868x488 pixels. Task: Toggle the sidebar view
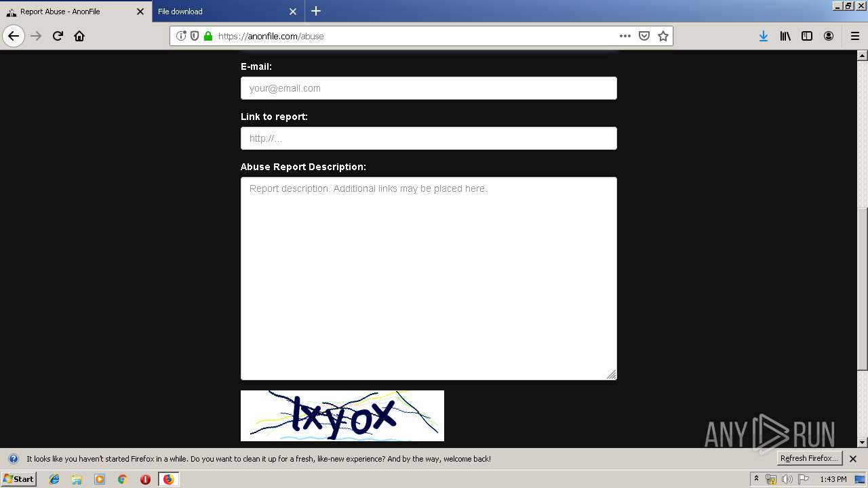[807, 36]
